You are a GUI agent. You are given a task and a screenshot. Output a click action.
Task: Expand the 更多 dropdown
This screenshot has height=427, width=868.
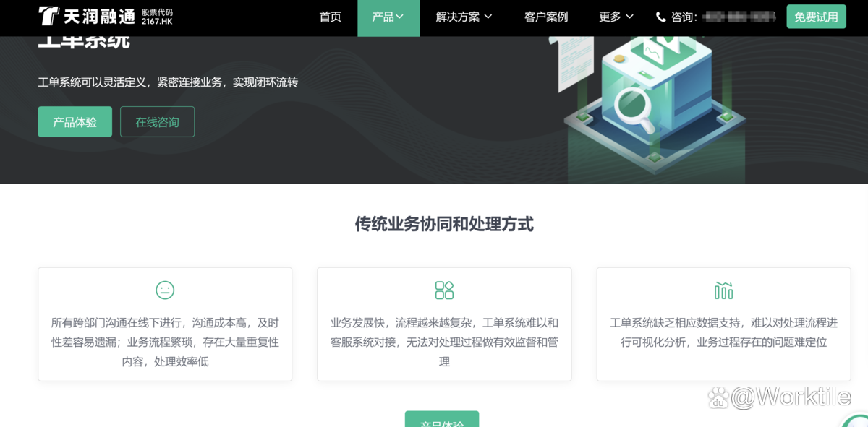(x=616, y=17)
